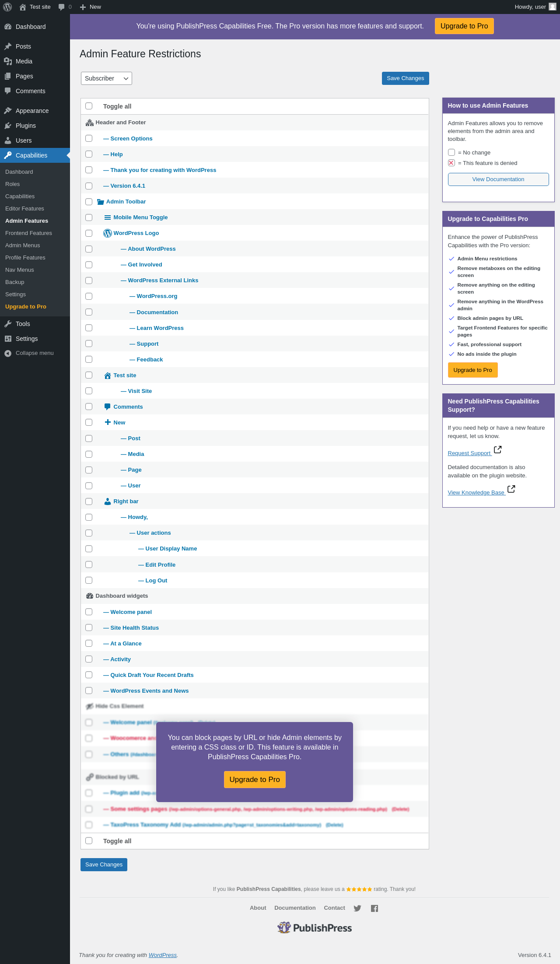Image resolution: width=560 pixels, height=964 pixels.
Task: Click the plus icon beside New in admin bar
Action: 83,7
